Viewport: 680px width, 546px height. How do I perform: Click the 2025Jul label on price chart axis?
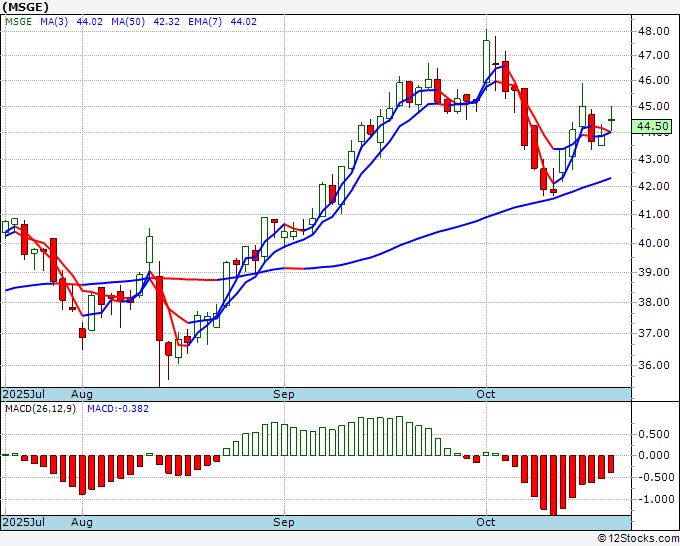point(24,394)
